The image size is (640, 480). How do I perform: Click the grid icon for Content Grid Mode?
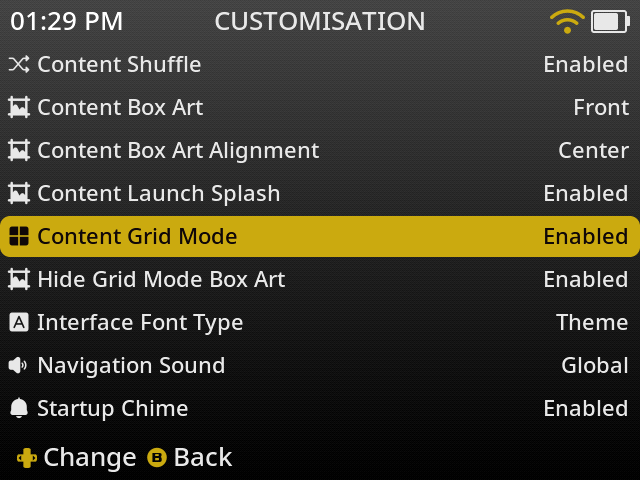(x=18, y=237)
